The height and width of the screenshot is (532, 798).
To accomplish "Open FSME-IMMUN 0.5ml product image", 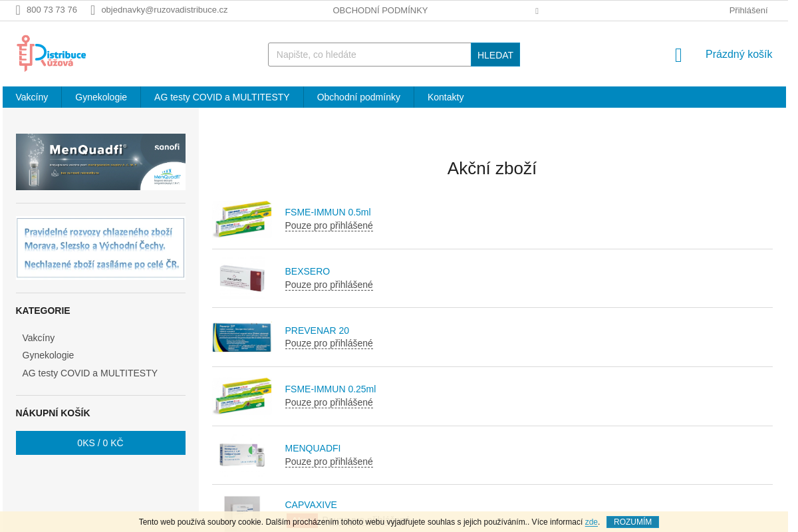I will 242,219.
